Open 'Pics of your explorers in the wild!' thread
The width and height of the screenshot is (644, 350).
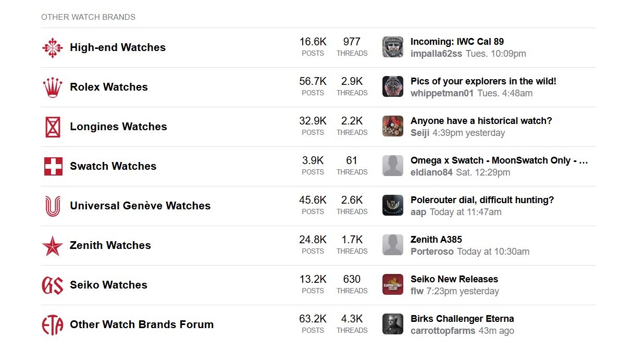point(483,81)
